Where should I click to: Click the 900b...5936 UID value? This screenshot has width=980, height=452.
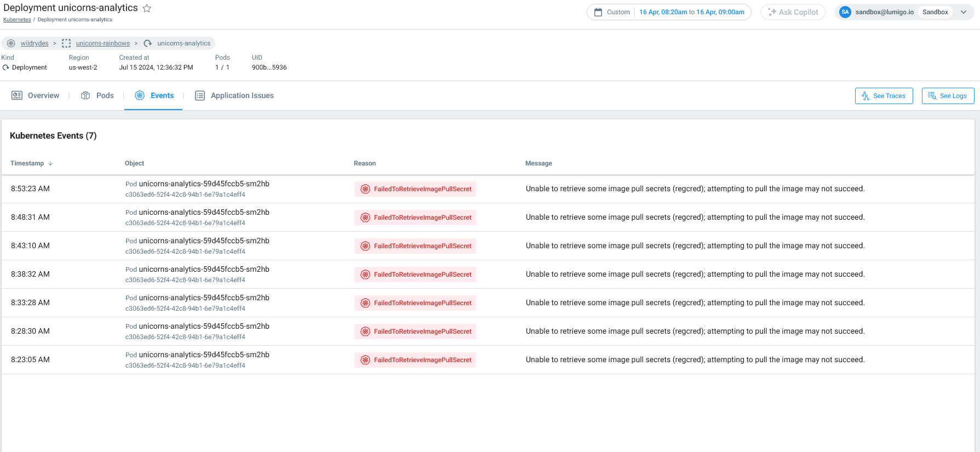[x=269, y=67]
